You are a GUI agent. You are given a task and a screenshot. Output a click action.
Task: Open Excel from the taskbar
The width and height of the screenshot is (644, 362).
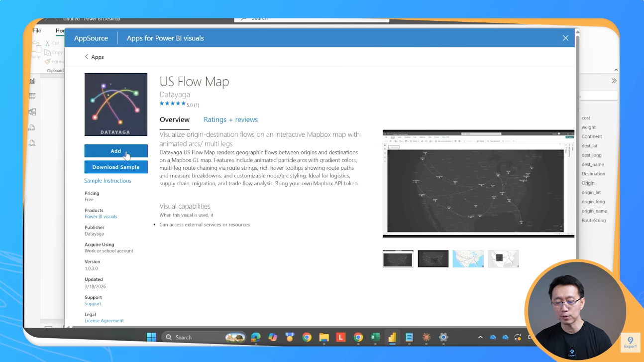click(x=375, y=337)
